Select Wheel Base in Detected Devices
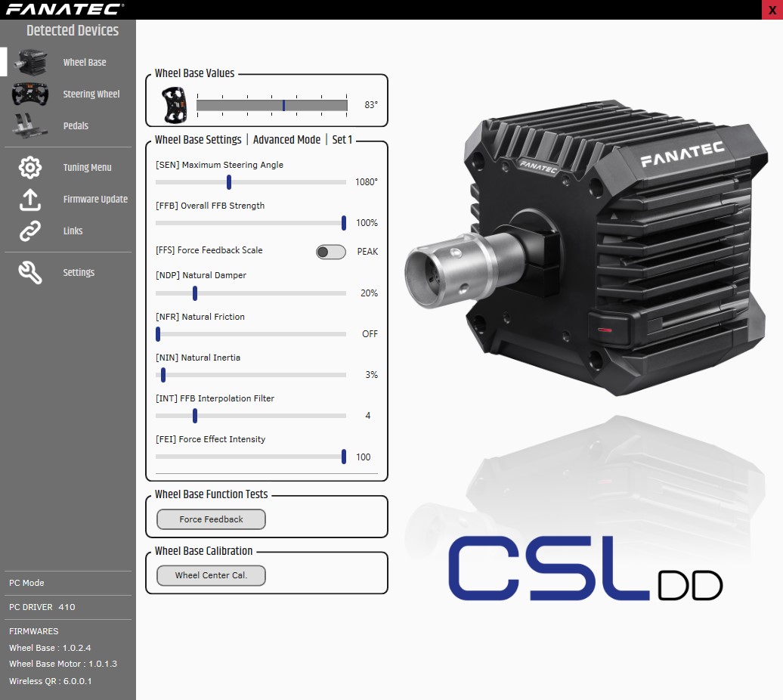The image size is (783, 700). click(x=85, y=62)
